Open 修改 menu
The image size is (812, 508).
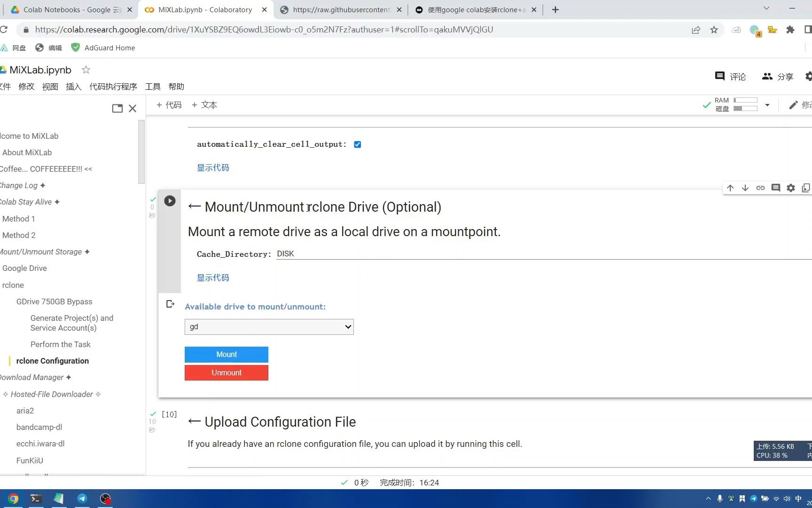[x=27, y=87]
